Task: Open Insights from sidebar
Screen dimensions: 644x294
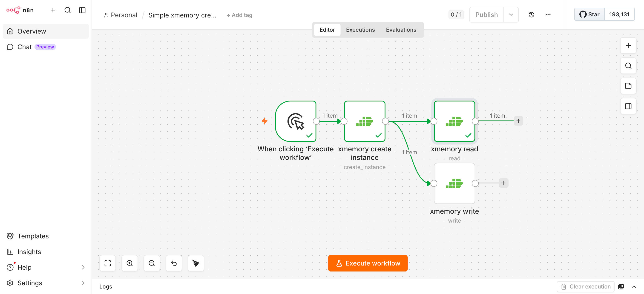Action: pos(46,252)
